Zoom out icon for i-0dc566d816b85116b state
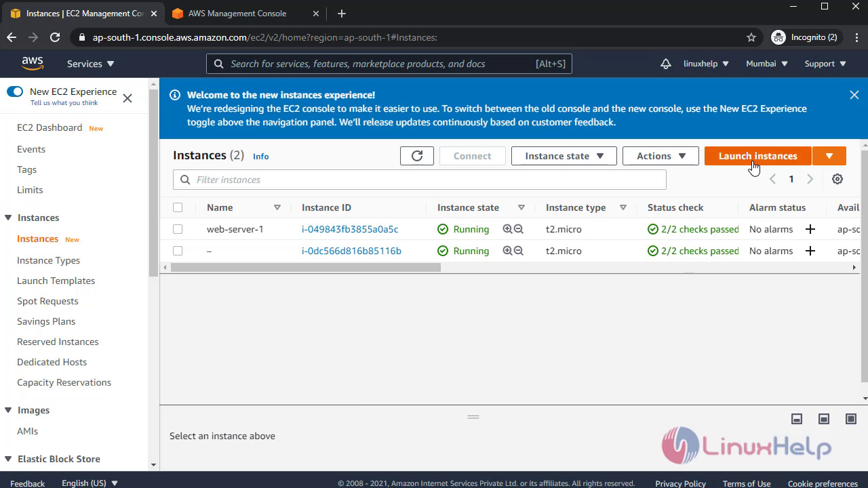 tap(519, 251)
